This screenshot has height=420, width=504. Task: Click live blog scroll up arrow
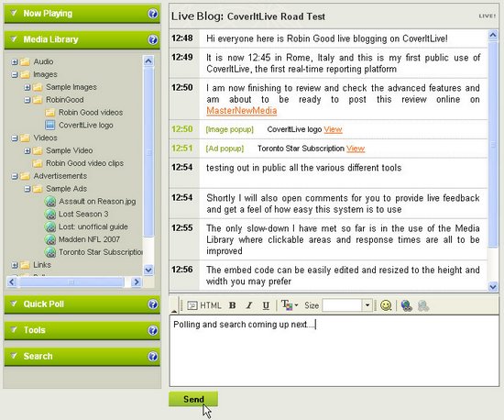point(493,35)
